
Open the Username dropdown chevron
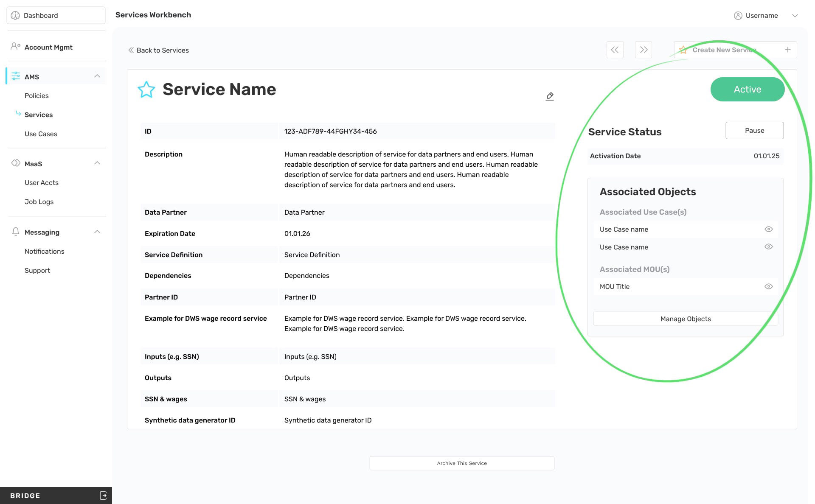[795, 16]
